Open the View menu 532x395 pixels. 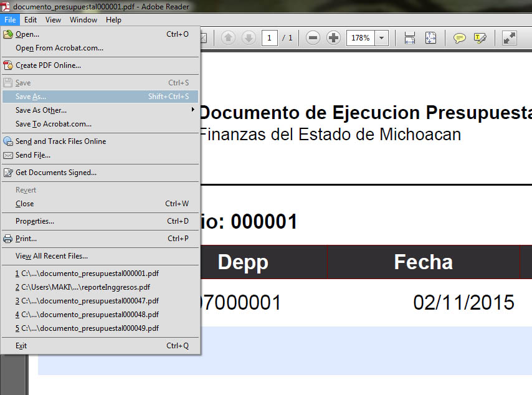click(54, 20)
